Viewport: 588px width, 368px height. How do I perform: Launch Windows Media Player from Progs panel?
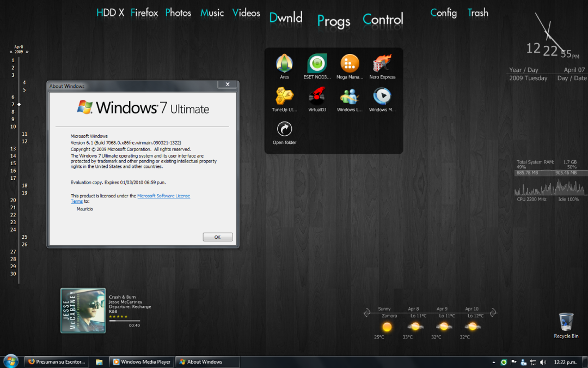382,96
